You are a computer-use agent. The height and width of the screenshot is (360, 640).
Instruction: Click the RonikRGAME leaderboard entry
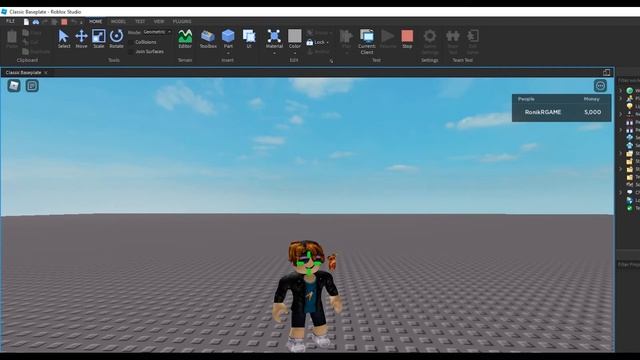tap(543, 112)
